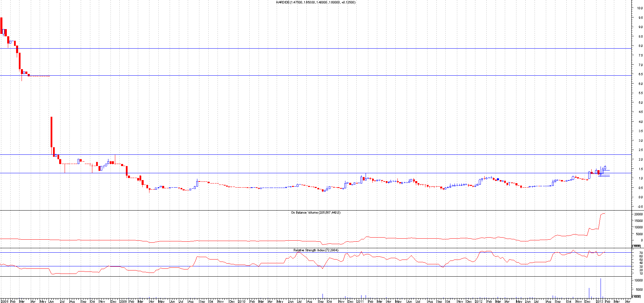This screenshot has width=644, height=303.
Task: Click the 2012 year label on time axis
Action: point(479,301)
